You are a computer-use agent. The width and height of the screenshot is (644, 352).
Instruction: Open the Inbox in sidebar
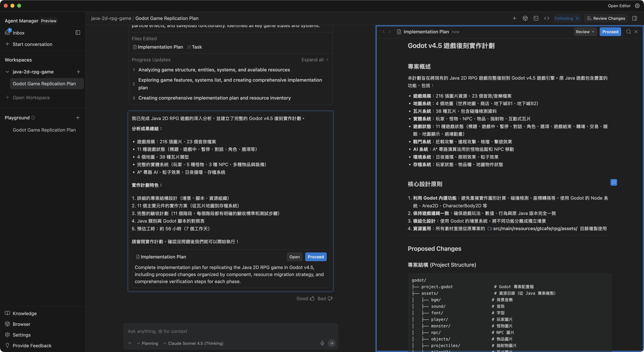[x=18, y=33]
